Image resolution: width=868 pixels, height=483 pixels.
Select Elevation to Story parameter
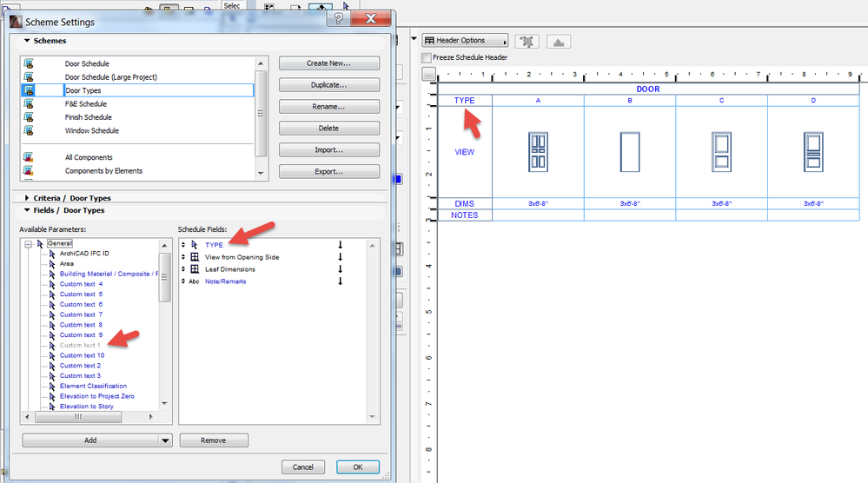point(86,406)
